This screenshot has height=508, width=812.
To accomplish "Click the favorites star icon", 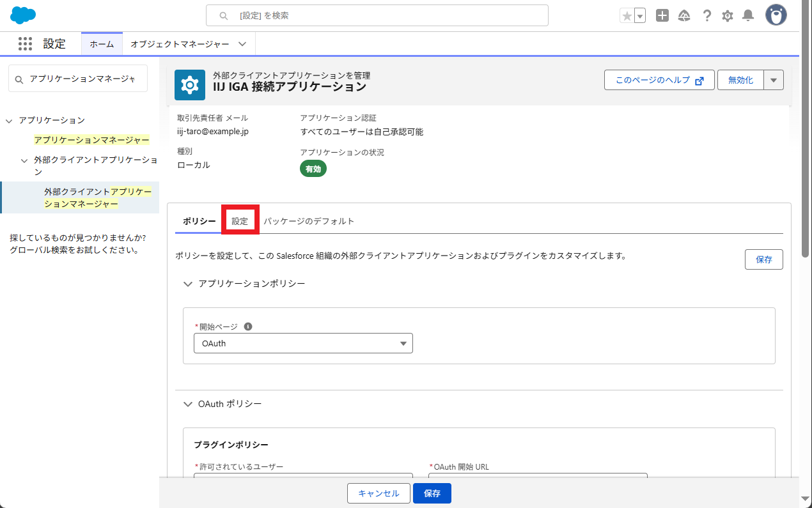I will pos(627,16).
